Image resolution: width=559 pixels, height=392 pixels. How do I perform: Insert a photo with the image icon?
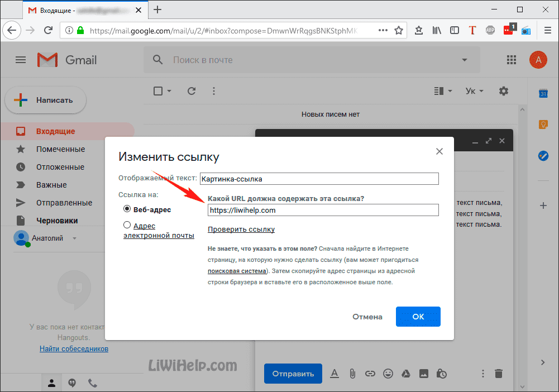click(x=423, y=374)
